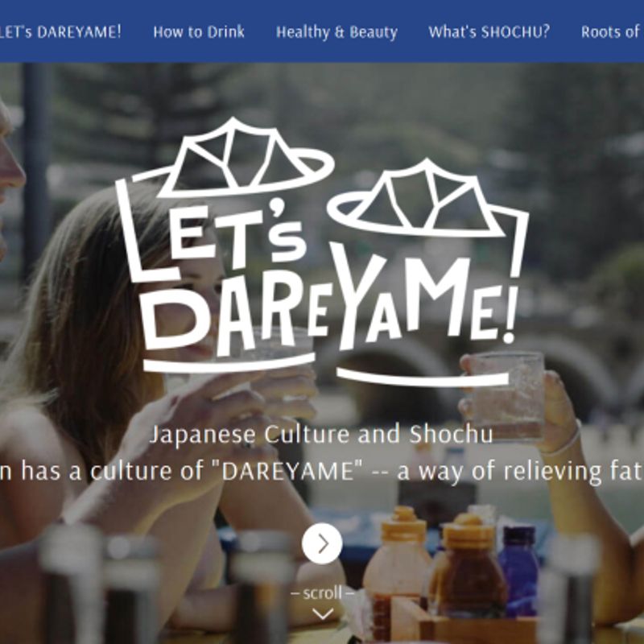This screenshot has width=644, height=644.
Task: Click the DAREYAME! word in the logo
Action: click(328, 304)
